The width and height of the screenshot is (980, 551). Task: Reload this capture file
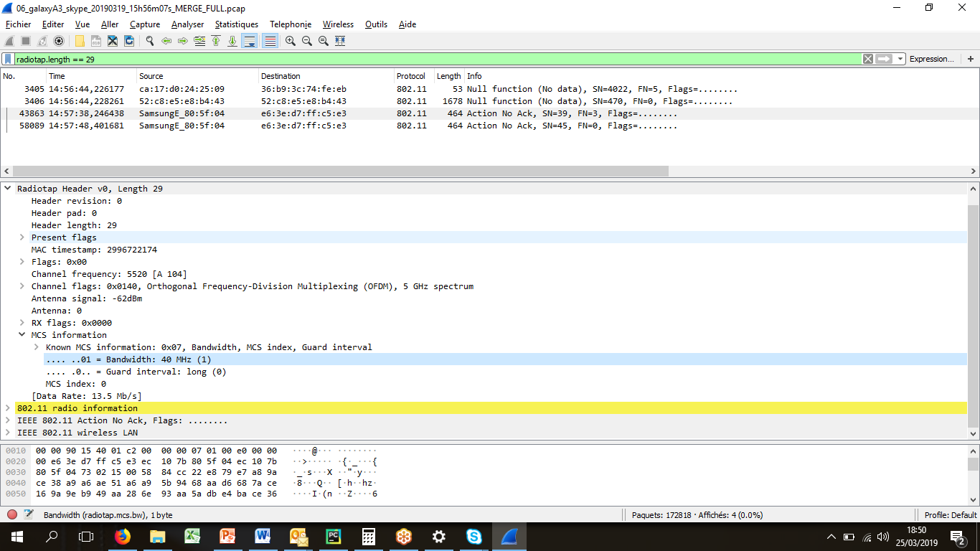[129, 40]
